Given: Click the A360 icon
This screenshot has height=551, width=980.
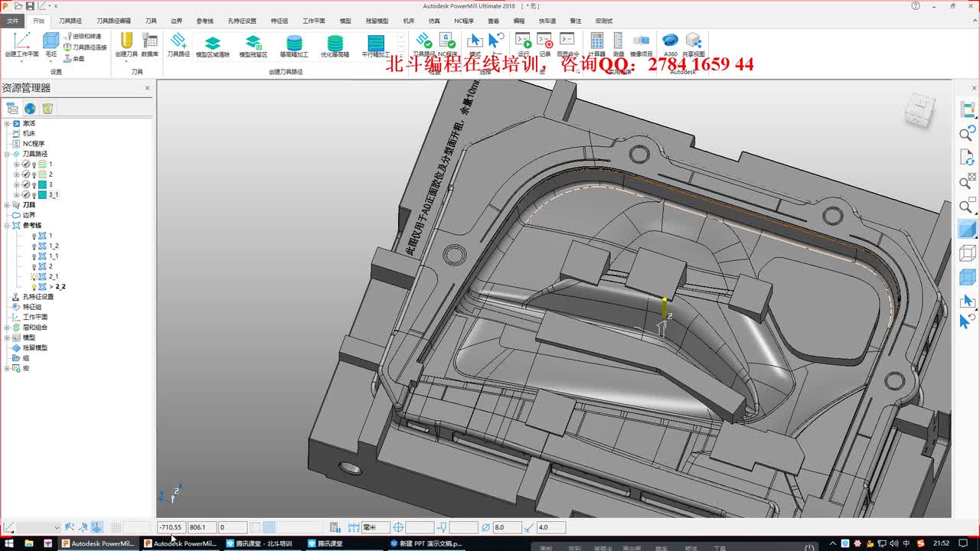Looking at the screenshot, I should pyautogui.click(x=670, y=41).
